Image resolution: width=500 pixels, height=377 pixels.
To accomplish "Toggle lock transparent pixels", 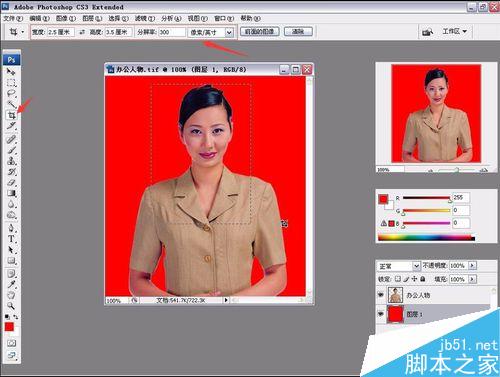I will (398, 279).
